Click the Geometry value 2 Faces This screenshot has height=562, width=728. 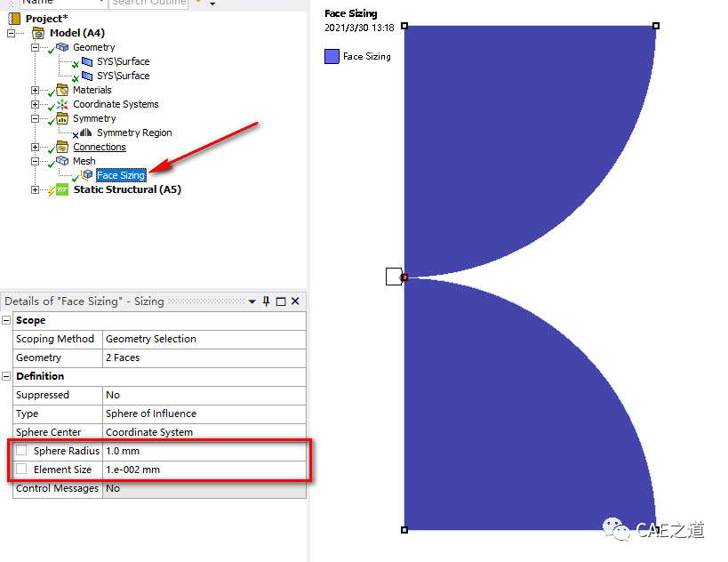pos(204,357)
